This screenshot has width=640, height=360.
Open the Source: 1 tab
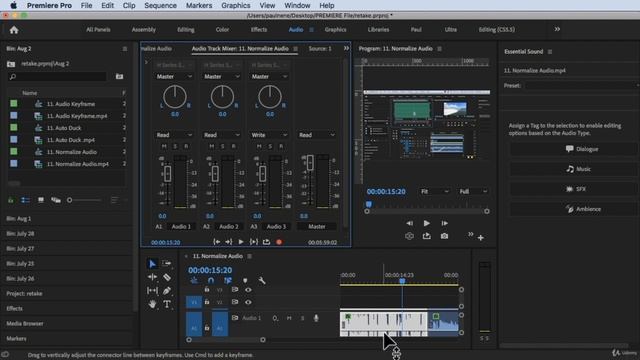pyautogui.click(x=320, y=49)
